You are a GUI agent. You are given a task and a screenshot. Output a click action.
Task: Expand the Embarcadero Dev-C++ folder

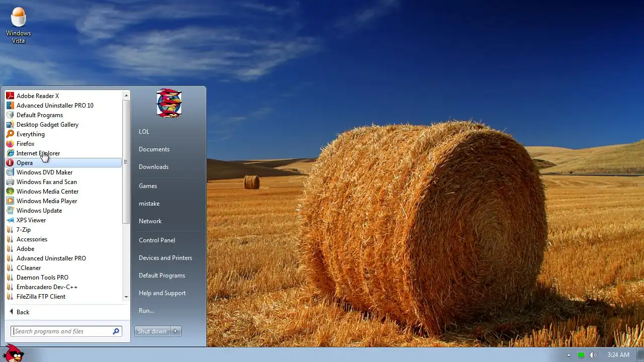tap(63, 287)
